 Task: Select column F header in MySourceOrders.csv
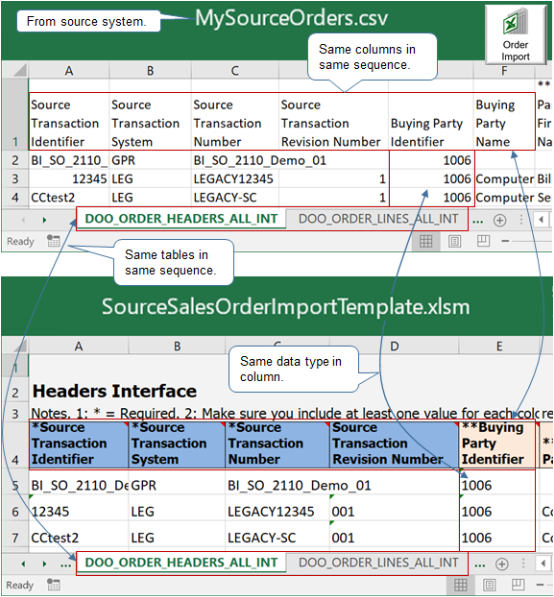504,71
